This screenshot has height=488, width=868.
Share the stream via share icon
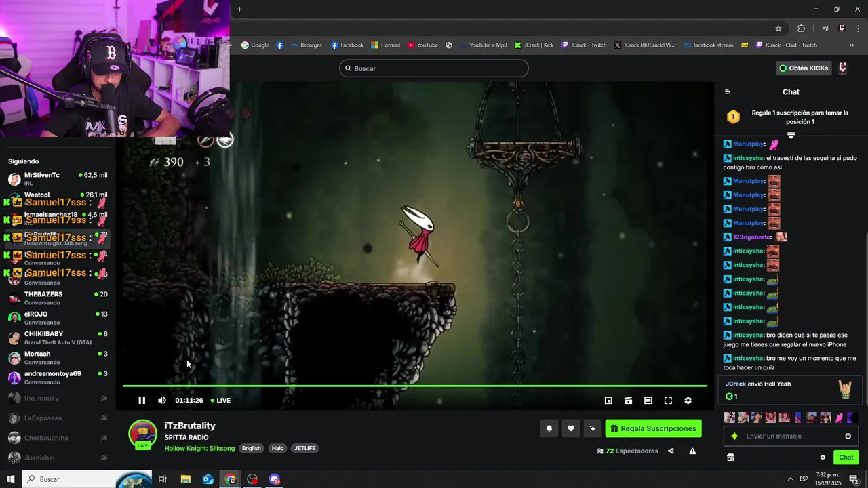(671, 451)
